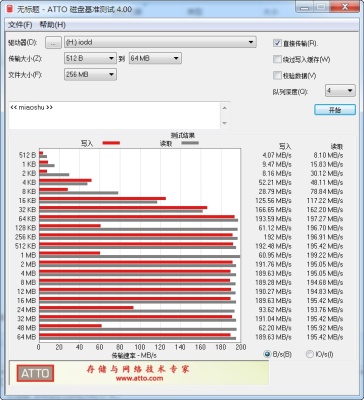The image size is (364, 400).
Task: Click the ATTO logo in the banner
Action: click(35, 373)
